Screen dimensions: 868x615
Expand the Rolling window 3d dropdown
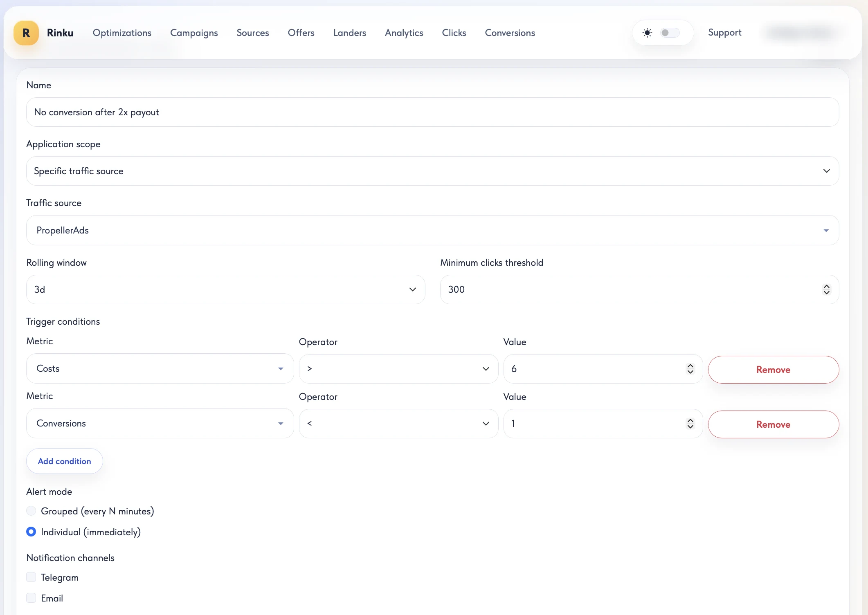tap(226, 290)
